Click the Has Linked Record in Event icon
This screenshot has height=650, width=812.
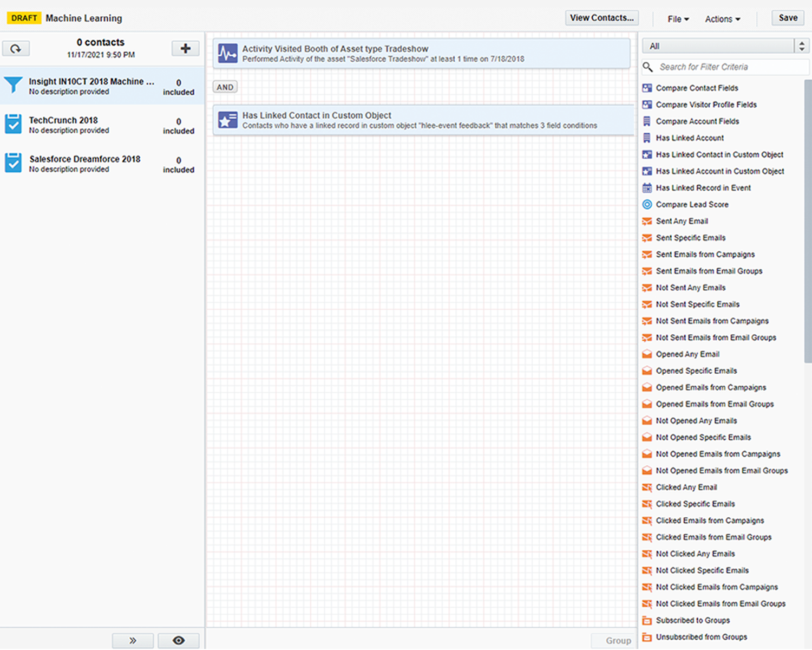click(647, 188)
